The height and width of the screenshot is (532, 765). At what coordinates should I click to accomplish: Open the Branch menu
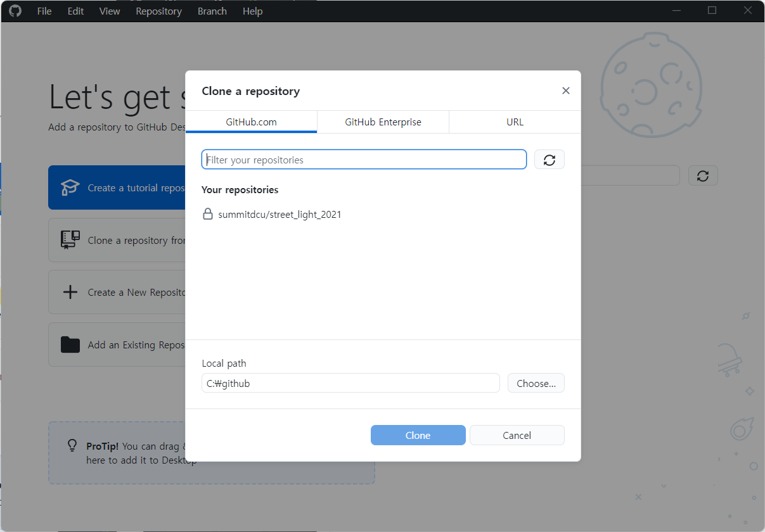point(212,11)
